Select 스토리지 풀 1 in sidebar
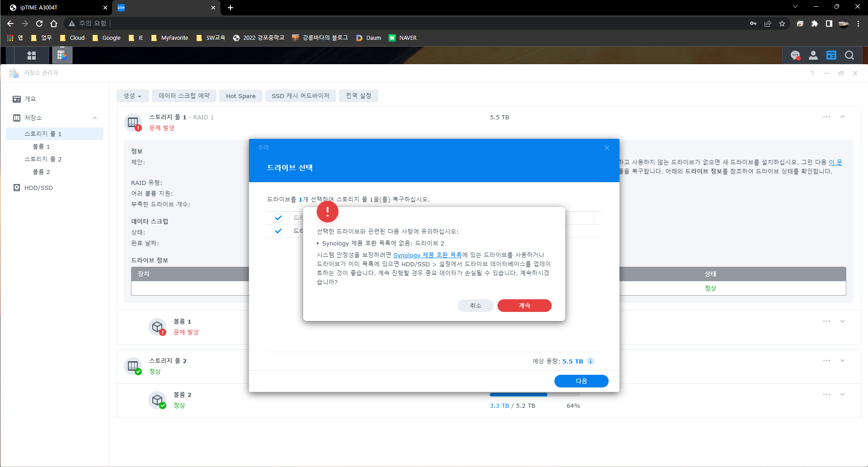This screenshot has height=467, width=868. pos(55,134)
